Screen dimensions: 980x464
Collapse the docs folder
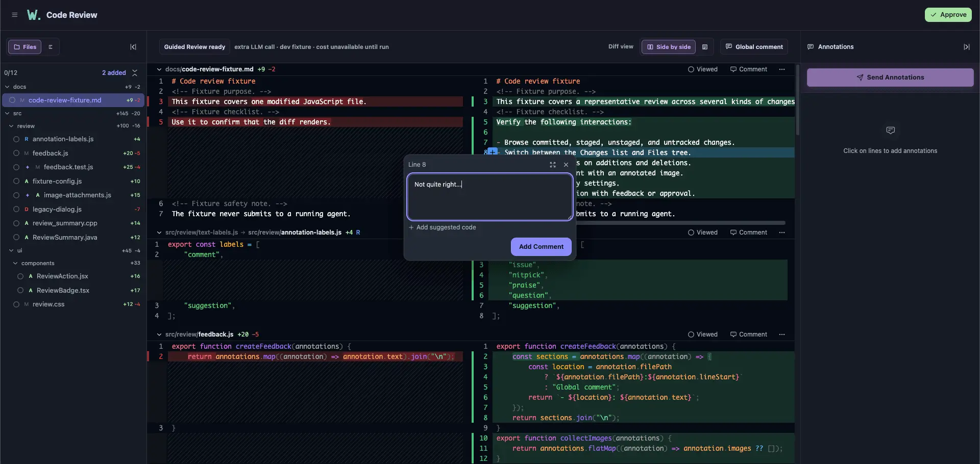click(7, 87)
